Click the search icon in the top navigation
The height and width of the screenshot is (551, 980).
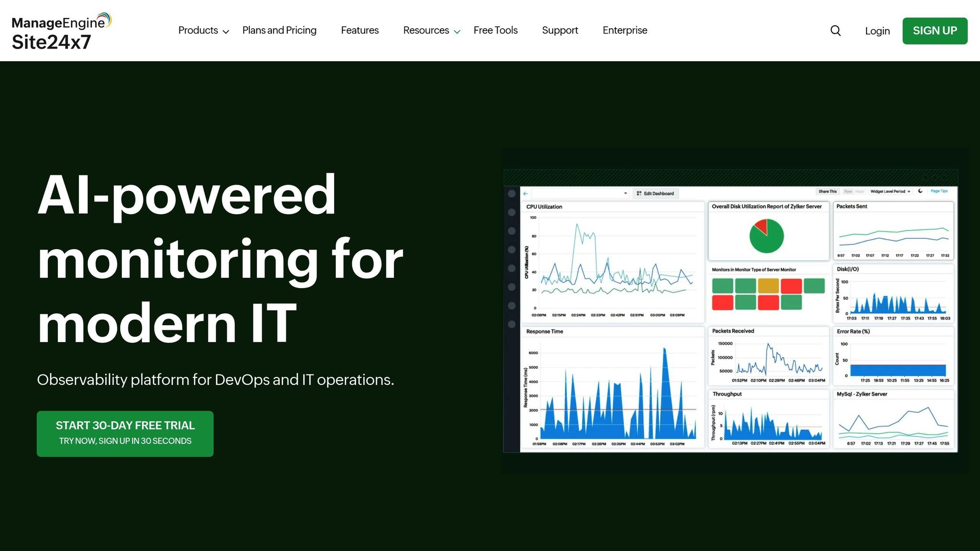(x=835, y=31)
